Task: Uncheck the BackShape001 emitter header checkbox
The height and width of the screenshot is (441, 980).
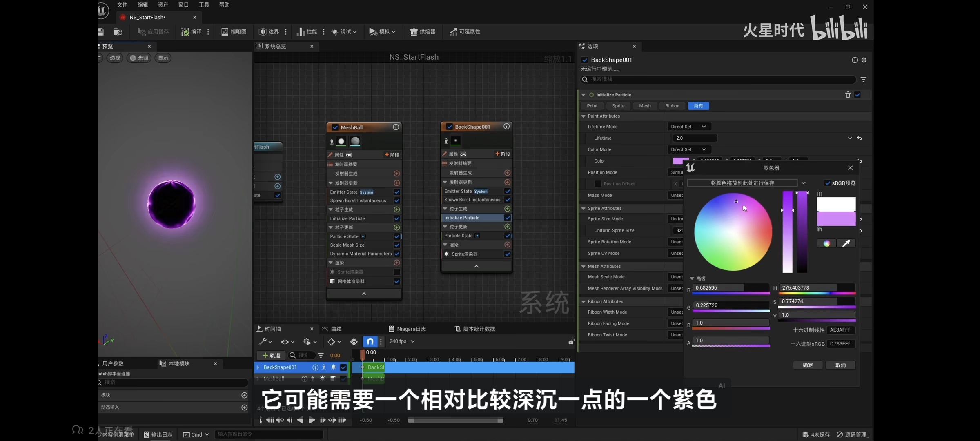Action: tap(449, 127)
